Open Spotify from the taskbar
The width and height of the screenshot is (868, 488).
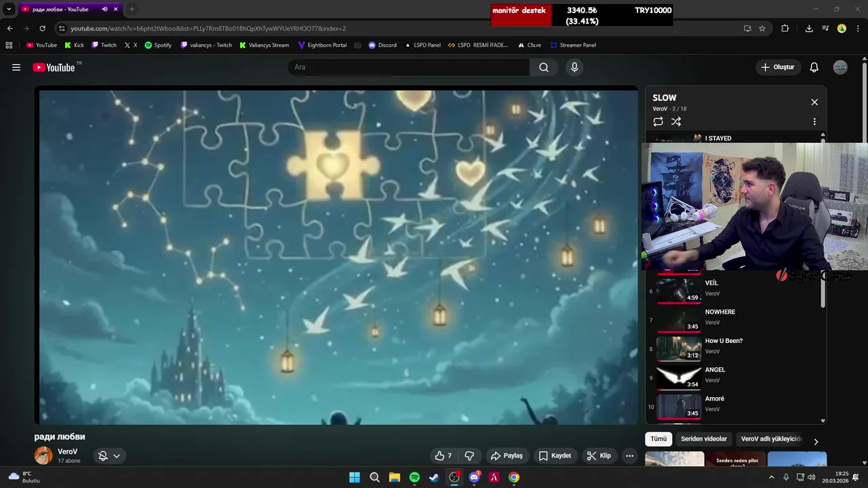(x=414, y=477)
